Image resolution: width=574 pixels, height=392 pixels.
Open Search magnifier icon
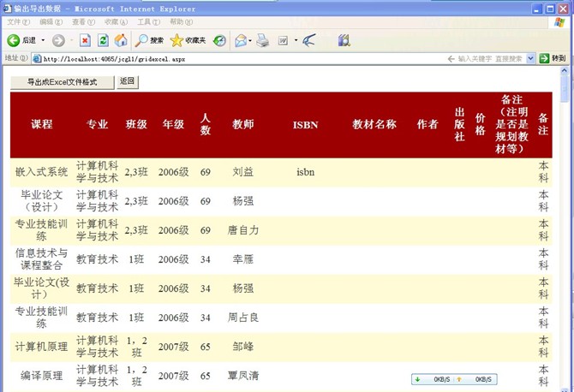tap(141, 40)
